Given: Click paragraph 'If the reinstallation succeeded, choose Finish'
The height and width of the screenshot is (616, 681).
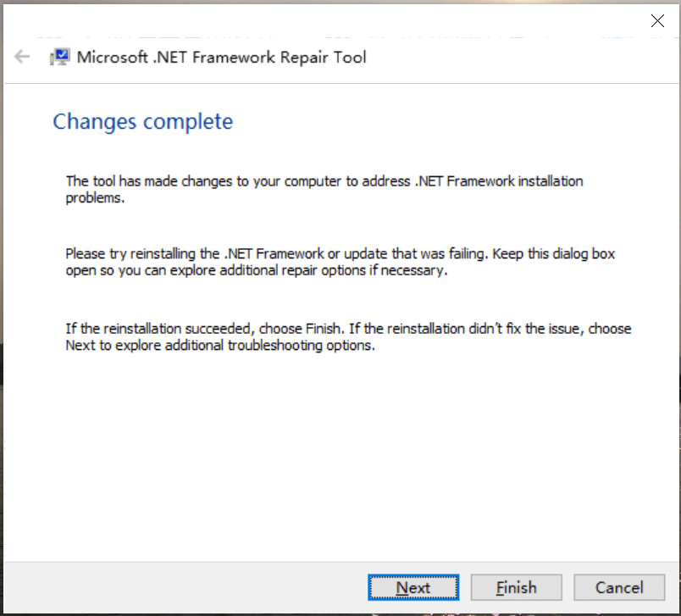Looking at the screenshot, I should coord(348,337).
